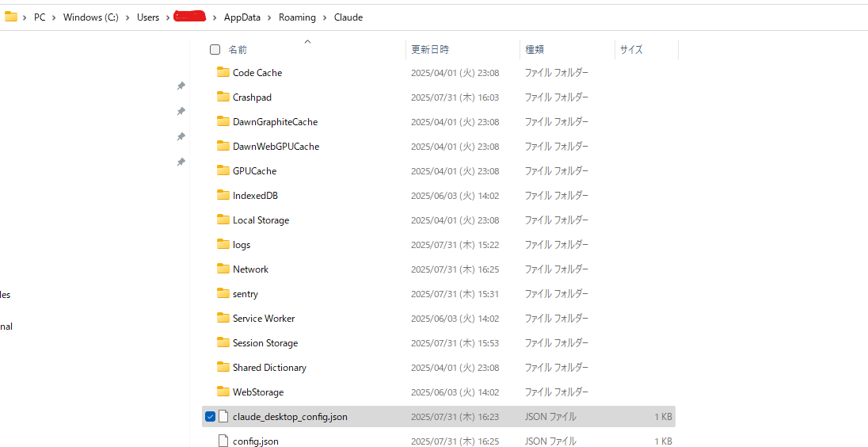This screenshot has height=447, width=868.
Task: Click the Local Storage folder icon
Action: pos(223,220)
